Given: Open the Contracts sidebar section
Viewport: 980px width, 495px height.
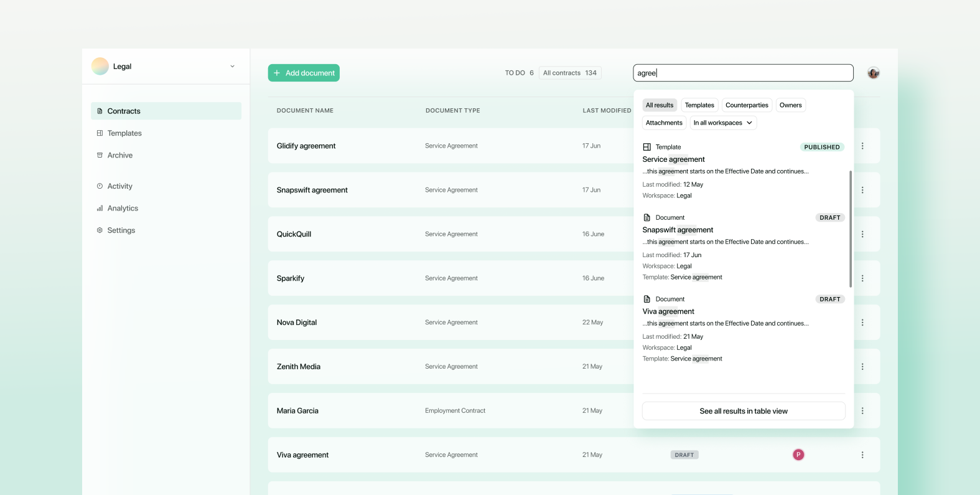Looking at the screenshot, I should (x=166, y=111).
